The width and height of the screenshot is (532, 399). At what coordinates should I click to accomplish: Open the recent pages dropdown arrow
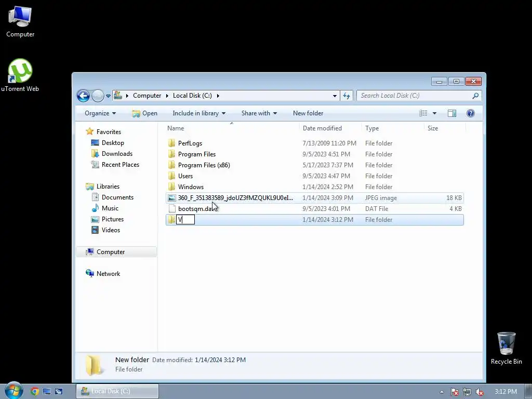click(x=108, y=96)
